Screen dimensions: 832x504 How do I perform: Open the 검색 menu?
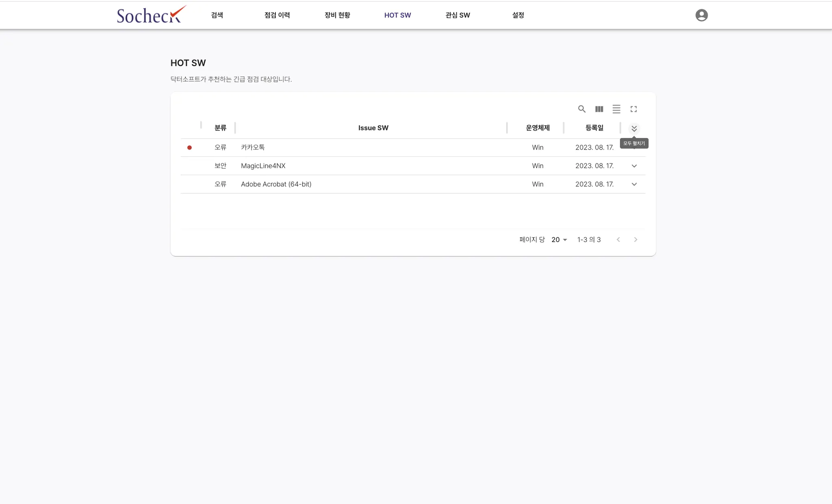point(217,15)
